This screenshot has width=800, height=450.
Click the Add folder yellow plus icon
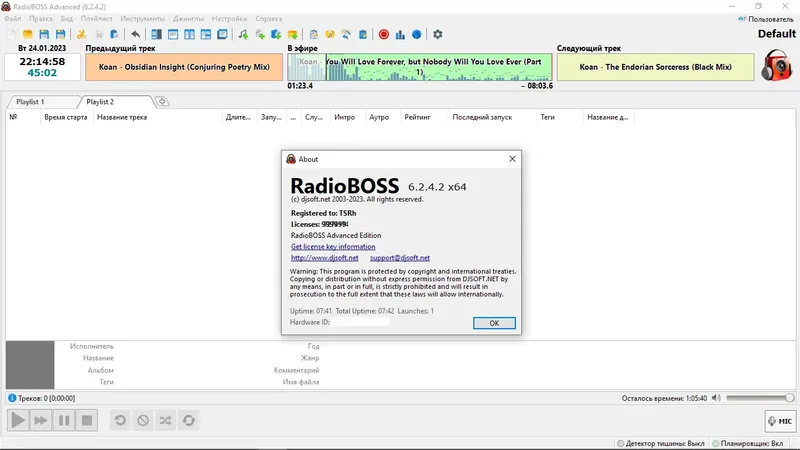tap(293, 34)
